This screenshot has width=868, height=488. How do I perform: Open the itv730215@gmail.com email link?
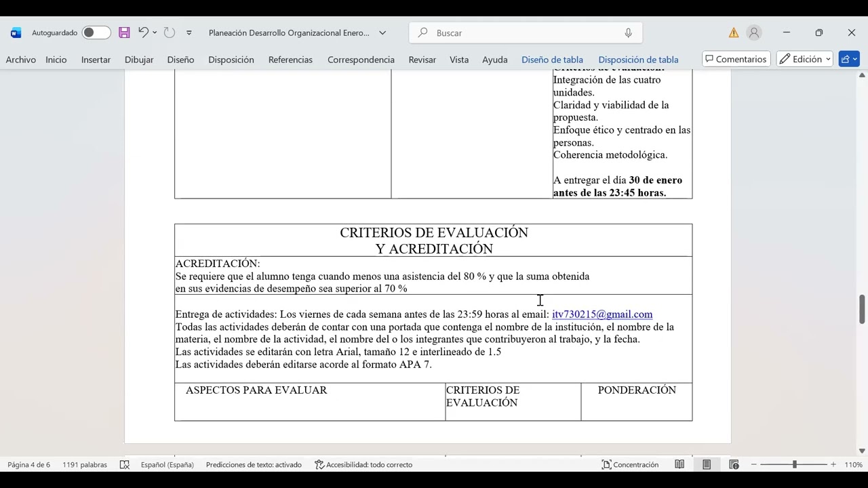(602, 314)
